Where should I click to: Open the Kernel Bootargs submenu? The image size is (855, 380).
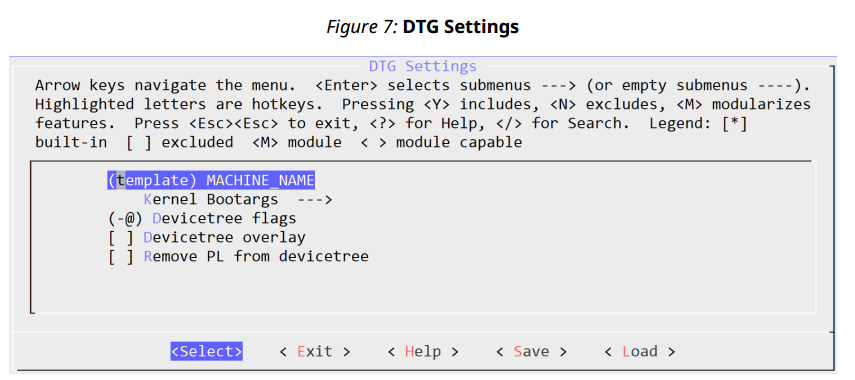tap(238, 200)
